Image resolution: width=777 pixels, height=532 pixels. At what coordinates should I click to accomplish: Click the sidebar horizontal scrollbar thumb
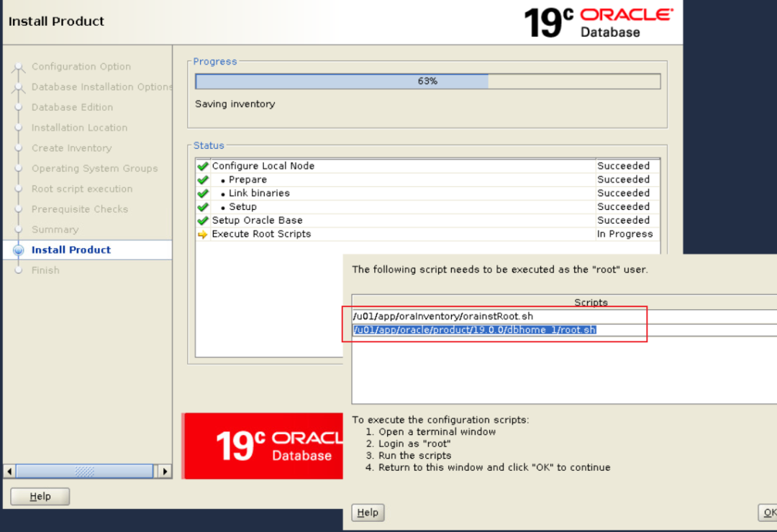click(x=85, y=471)
